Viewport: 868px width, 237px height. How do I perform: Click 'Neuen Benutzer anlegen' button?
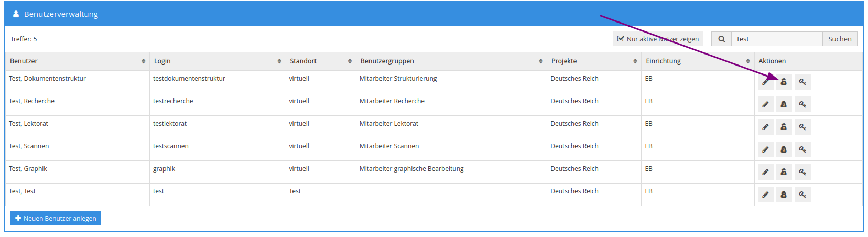click(x=56, y=219)
